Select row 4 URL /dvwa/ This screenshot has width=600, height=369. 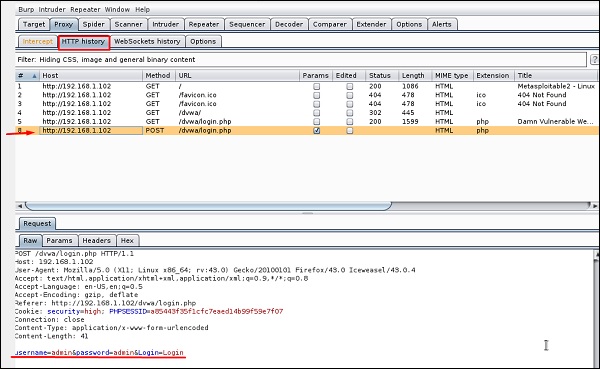(190, 113)
